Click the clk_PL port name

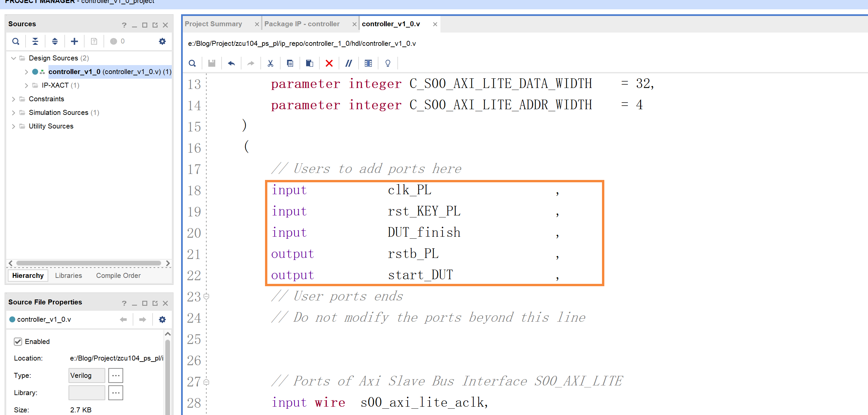tap(409, 190)
